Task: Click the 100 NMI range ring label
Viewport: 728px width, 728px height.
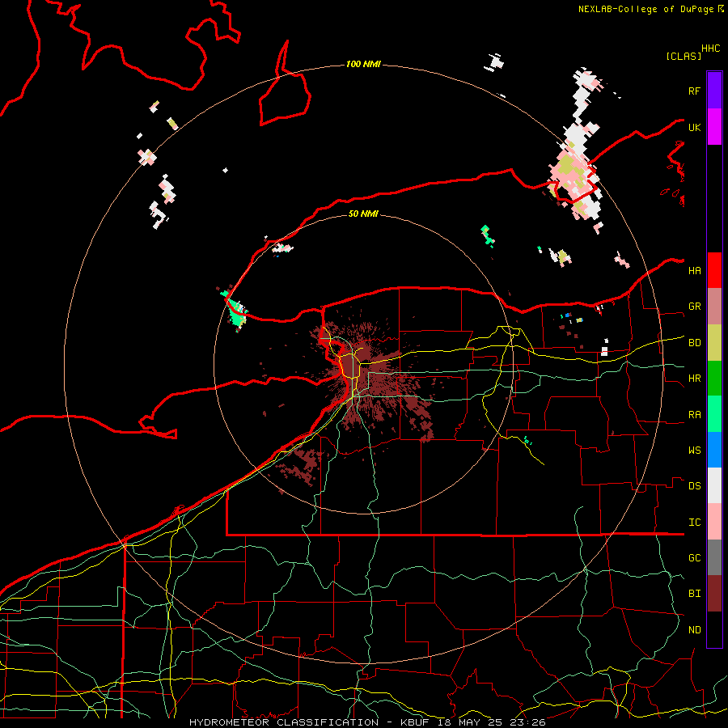Action: tap(363, 64)
